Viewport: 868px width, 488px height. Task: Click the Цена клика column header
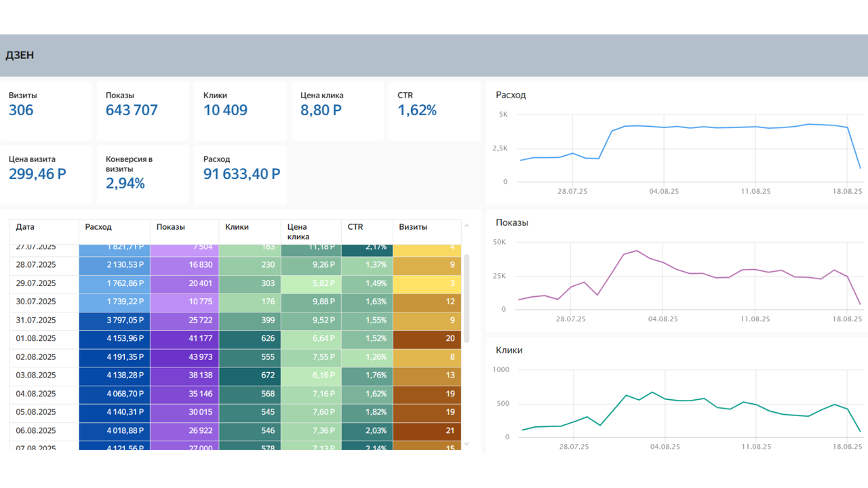311,232
